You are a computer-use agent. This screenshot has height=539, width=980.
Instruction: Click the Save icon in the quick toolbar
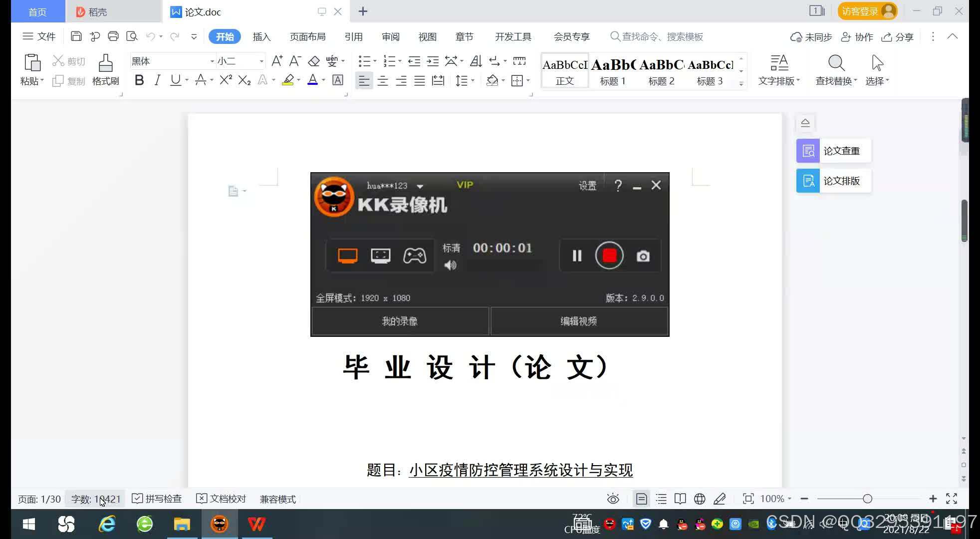(76, 36)
